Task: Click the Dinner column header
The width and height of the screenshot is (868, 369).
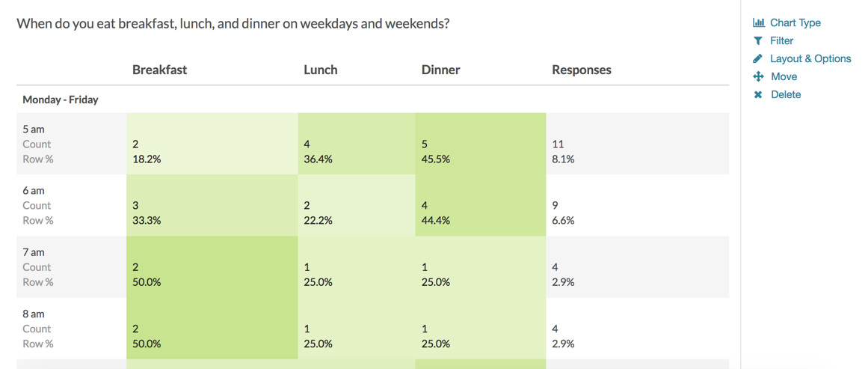Action: 440,70
